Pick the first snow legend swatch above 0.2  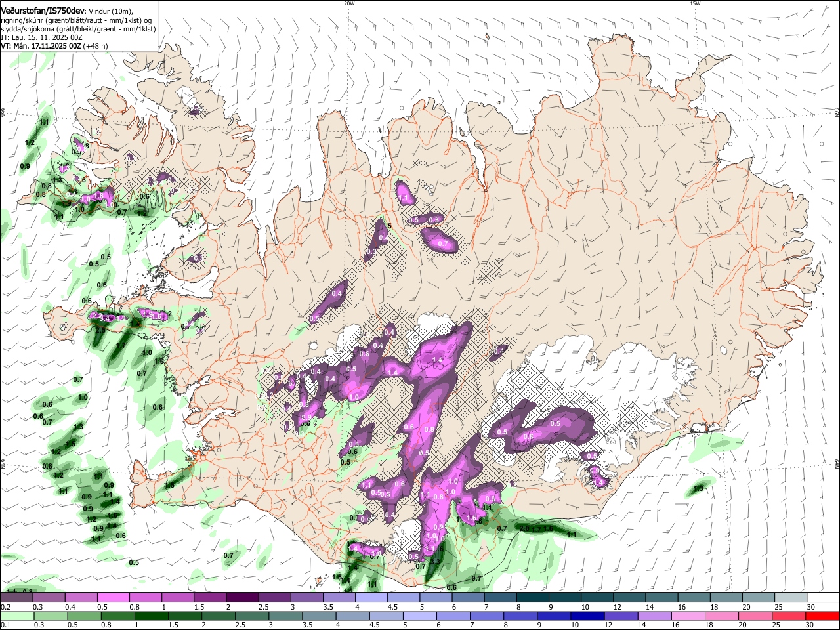point(16,597)
